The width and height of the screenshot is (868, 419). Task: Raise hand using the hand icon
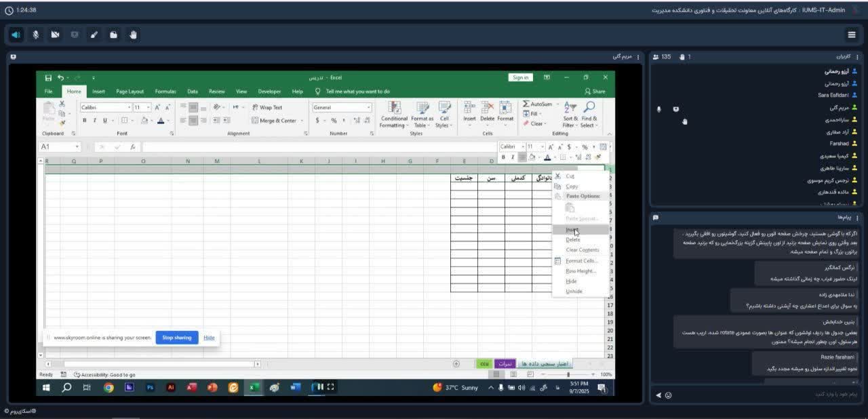133,35
